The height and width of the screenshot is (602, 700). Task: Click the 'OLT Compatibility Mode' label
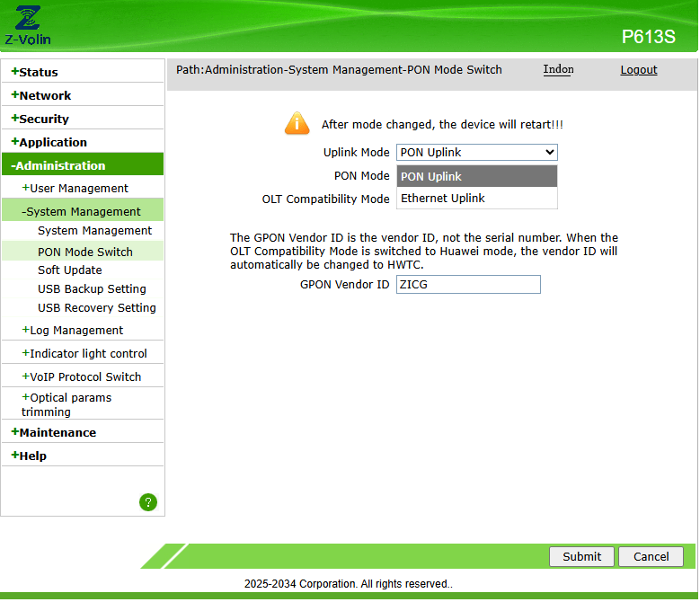point(325,199)
